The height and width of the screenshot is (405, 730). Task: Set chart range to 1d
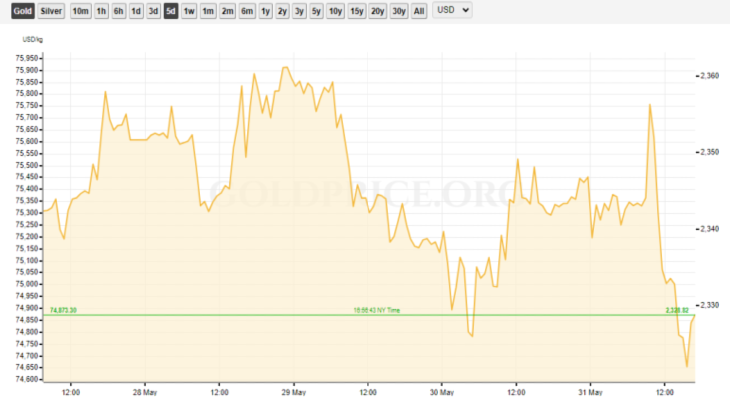(x=135, y=11)
